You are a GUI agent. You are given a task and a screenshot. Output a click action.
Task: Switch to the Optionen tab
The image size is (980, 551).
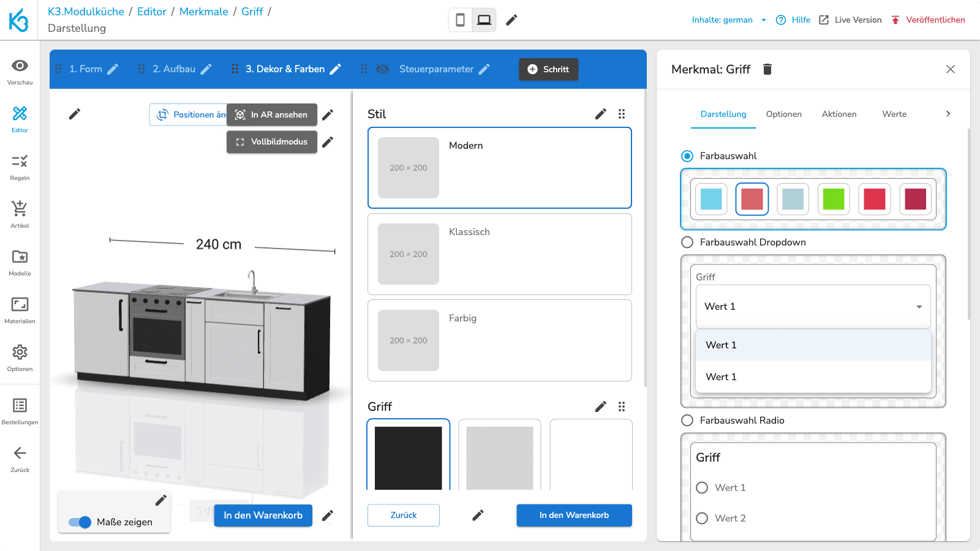click(783, 114)
